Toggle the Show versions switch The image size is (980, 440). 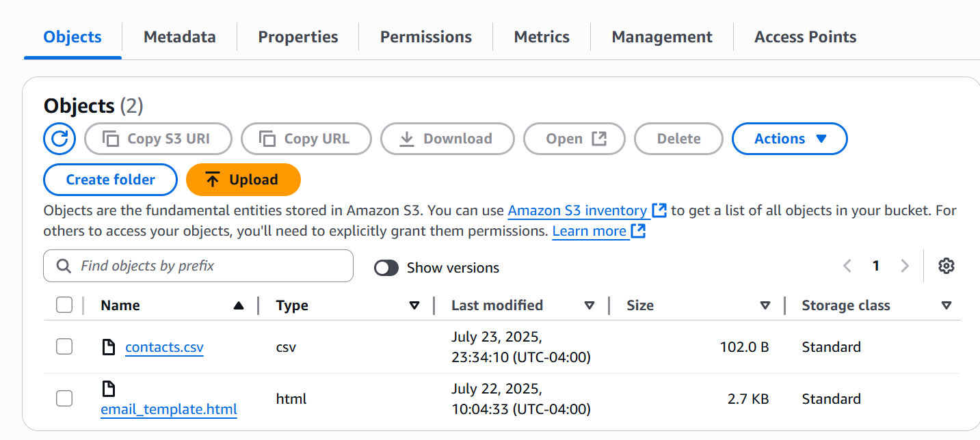(x=386, y=268)
